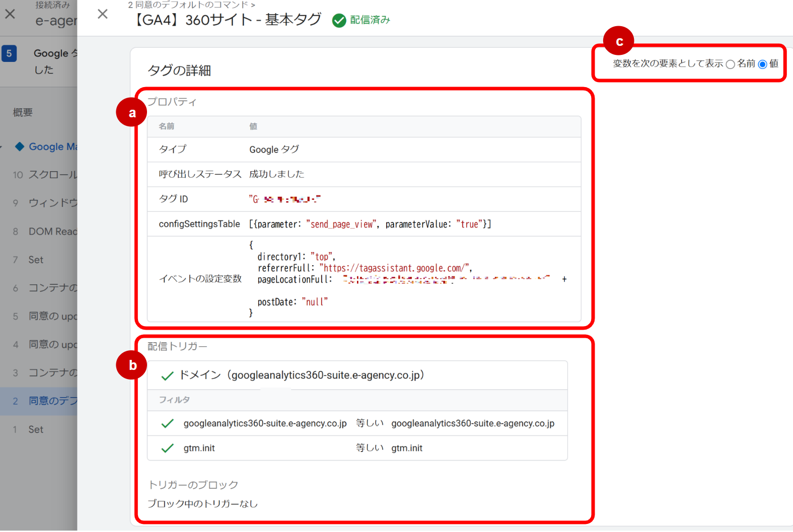Expand event settings variable with plus sign
The image size is (793, 532).
click(x=564, y=279)
